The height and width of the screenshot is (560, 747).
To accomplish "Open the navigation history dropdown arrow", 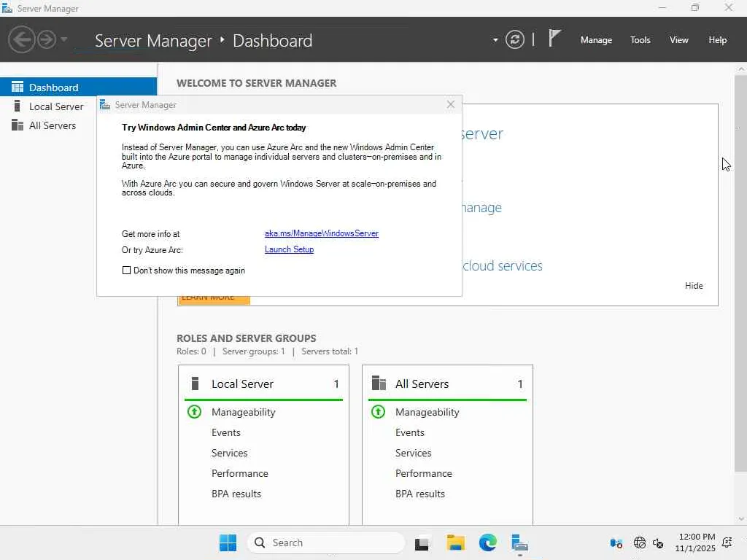I will click(x=64, y=39).
